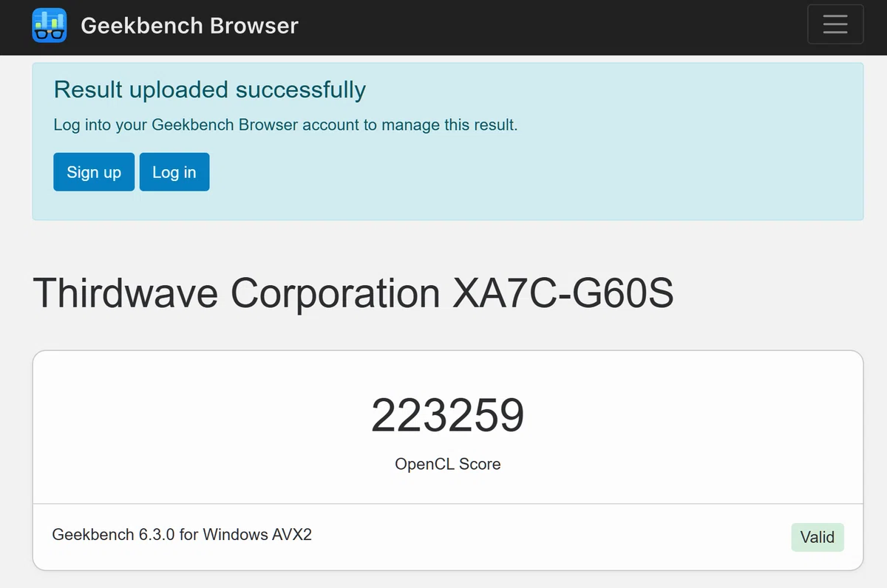This screenshot has width=887, height=588.
Task: Click the Thirdwave Corporation XA7C-G60S heading
Action: (x=353, y=293)
